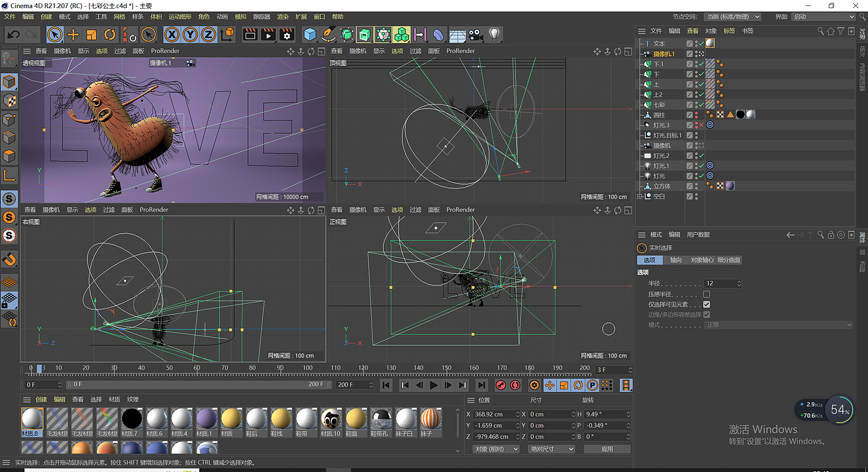This screenshot has width=868, height=472.
Task: Toggle the Y axis lock icon
Action: pos(191,35)
